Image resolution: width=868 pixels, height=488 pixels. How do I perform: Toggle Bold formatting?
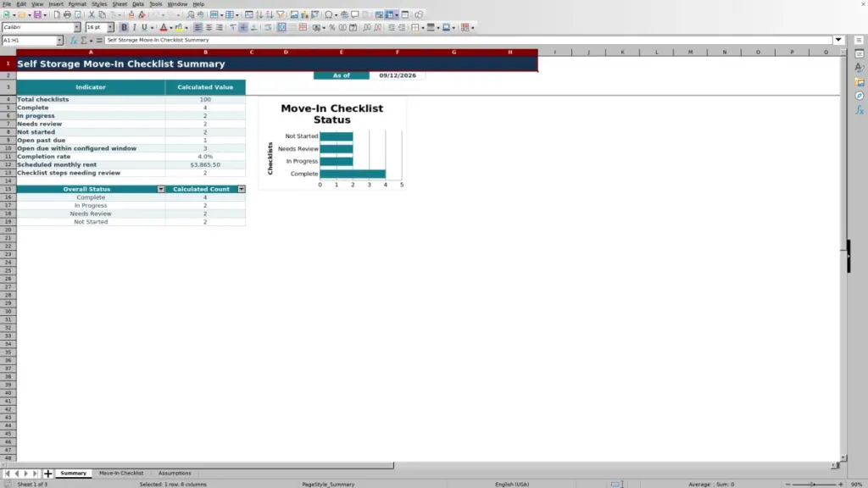124,27
